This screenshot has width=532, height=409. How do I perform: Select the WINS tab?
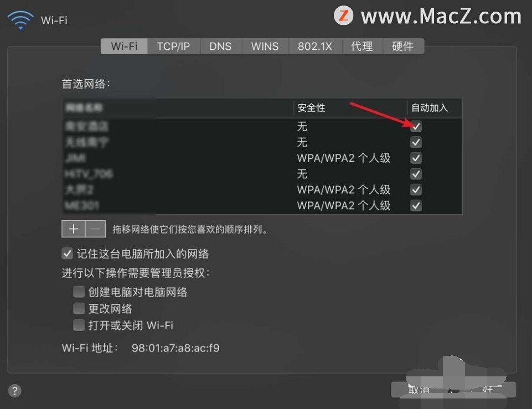265,46
